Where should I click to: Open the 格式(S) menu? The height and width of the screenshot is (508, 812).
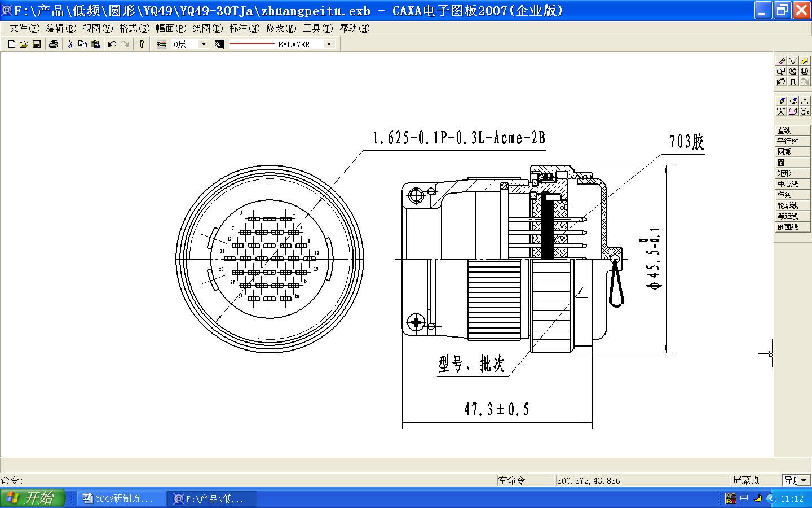tap(134, 28)
